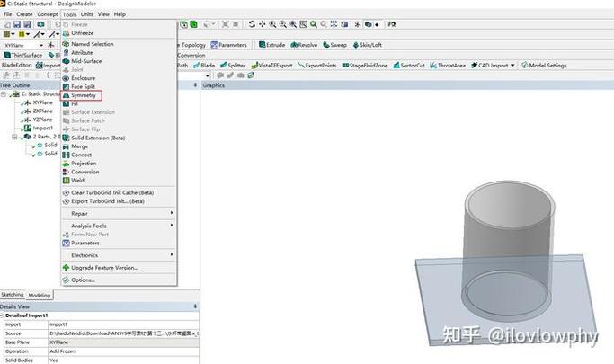Click the New Plane icon beside XYPlane

51,45
